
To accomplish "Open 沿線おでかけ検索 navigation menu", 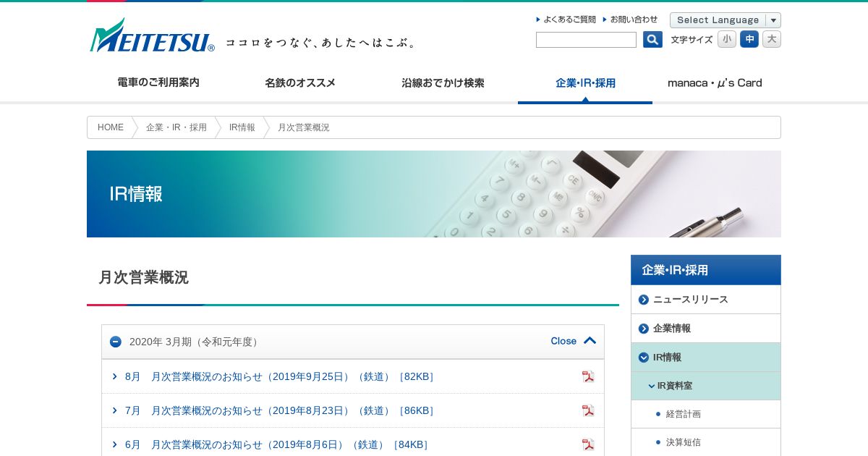I will 443,83.
